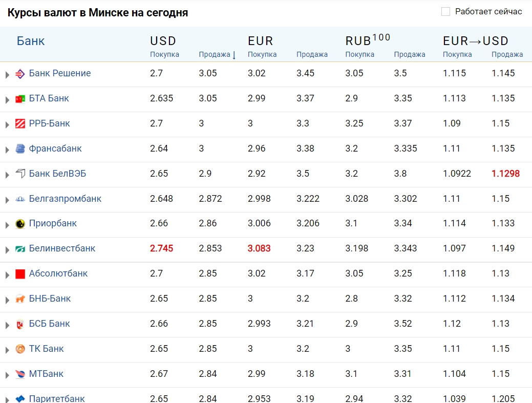Sort by EUR→USD Покупка column
This screenshot has height=403, width=532.
[457, 55]
